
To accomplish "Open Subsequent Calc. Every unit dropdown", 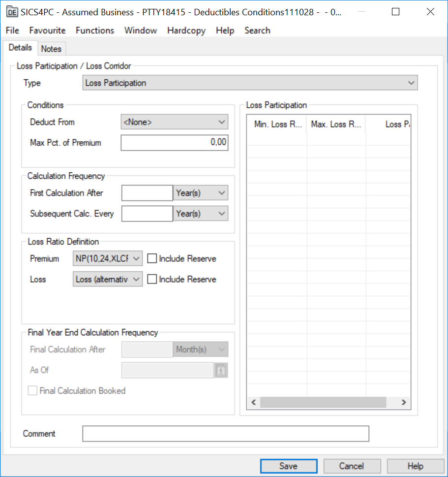I will point(201,214).
